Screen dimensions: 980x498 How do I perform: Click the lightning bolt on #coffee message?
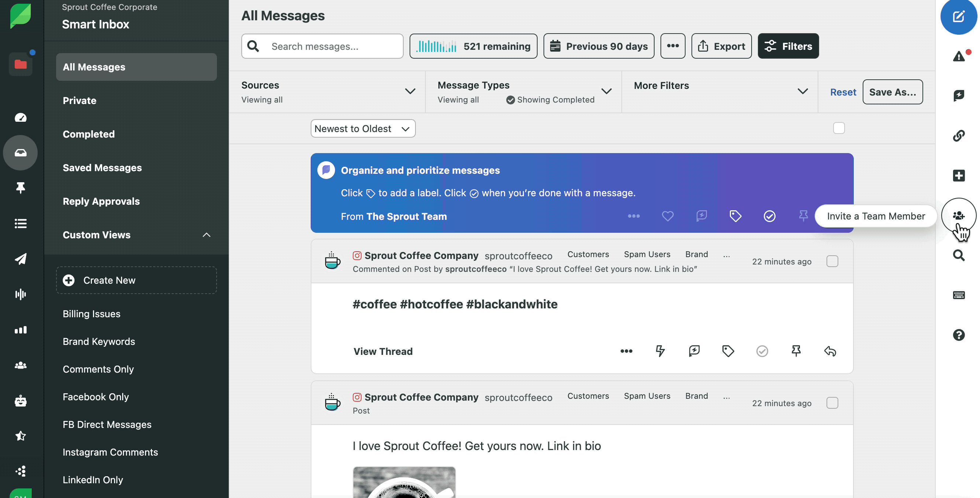tap(660, 351)
